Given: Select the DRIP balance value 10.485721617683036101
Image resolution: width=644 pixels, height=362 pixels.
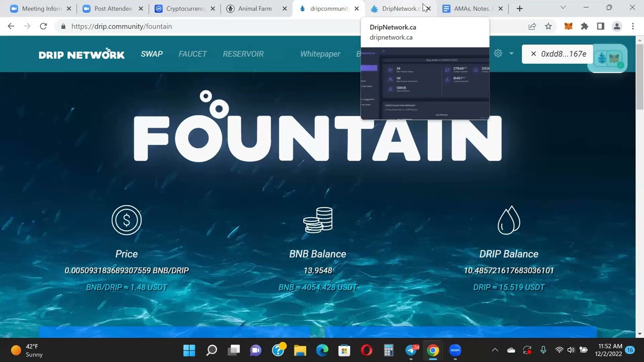Looking at the screenshot, I should point(509,270).
